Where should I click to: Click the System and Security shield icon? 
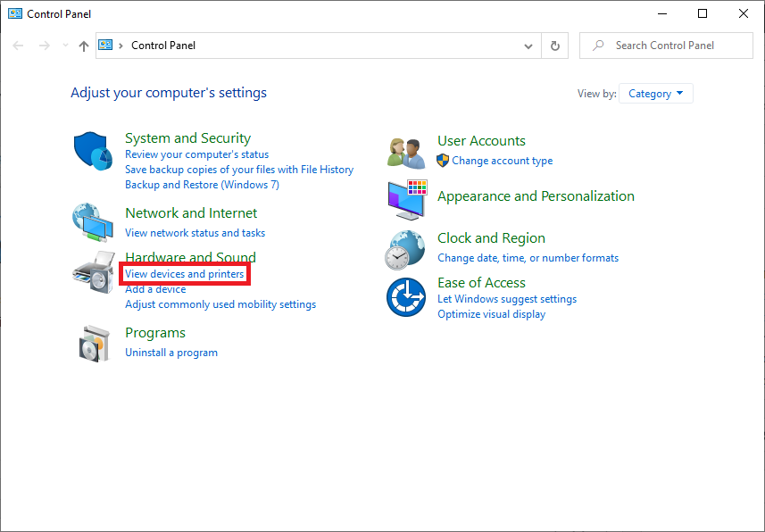click(x=92, y=151)
